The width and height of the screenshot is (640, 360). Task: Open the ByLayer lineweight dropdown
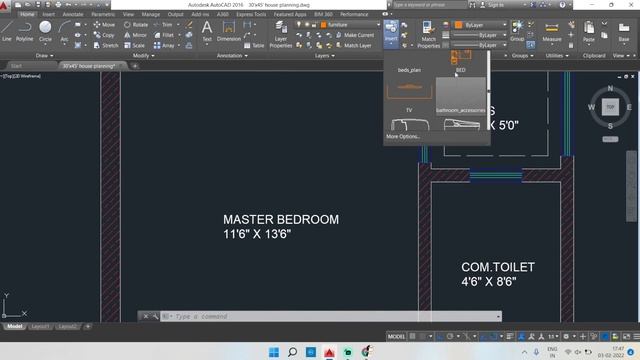point(479,35)
